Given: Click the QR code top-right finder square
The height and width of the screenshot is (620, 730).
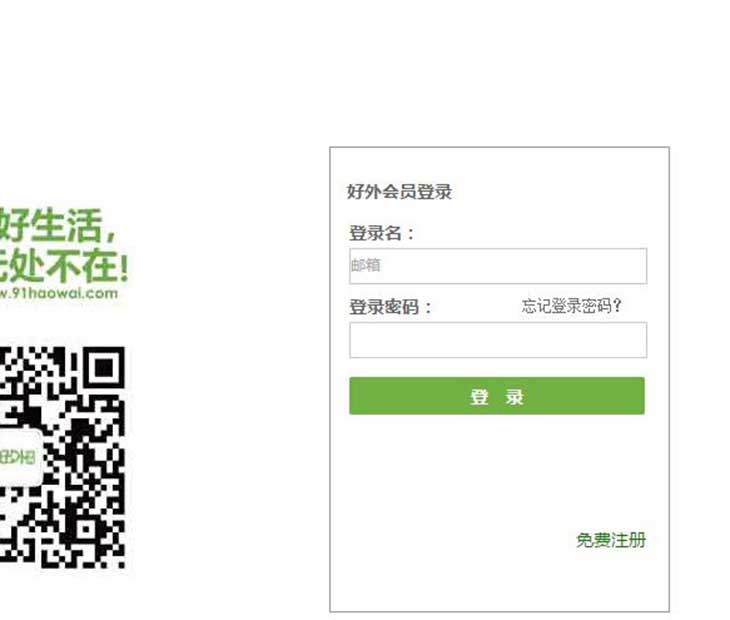Looking at the screenshot, I should 104,368.
